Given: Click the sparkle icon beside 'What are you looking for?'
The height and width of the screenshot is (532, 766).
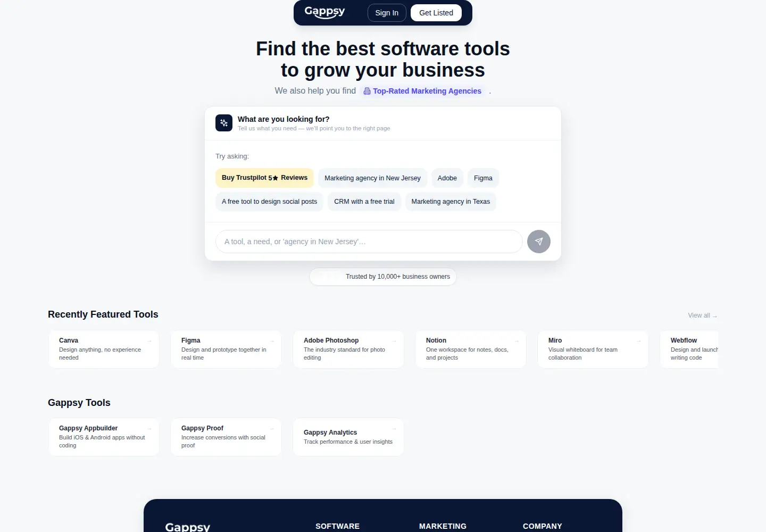Looking at the screenshot, I should pos(224,123).
